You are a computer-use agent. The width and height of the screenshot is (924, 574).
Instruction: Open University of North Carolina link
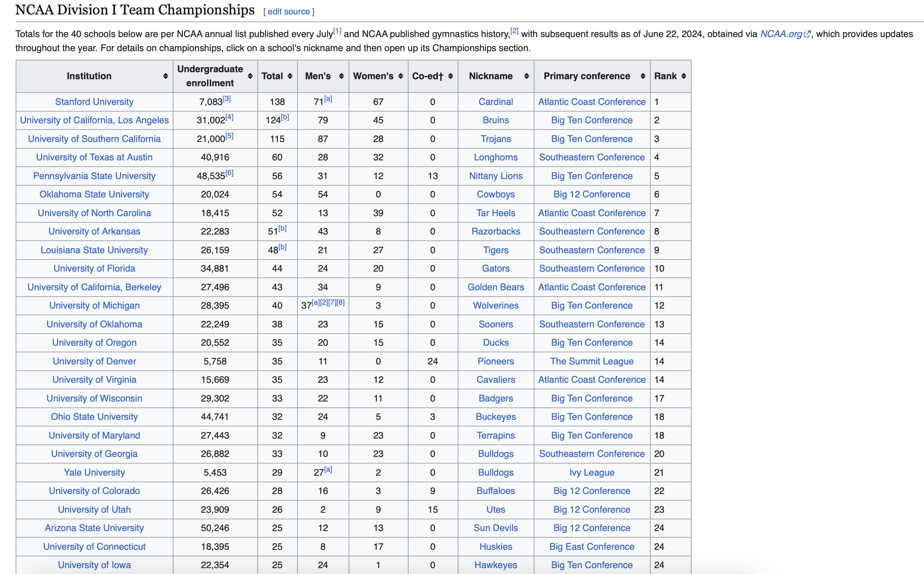click(94, 213)
